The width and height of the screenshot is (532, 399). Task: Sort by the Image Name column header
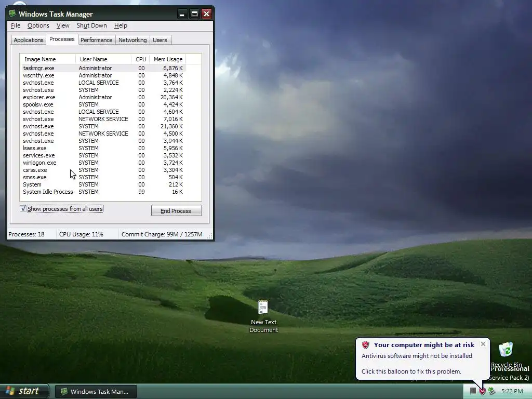click(x=47, y=59)
